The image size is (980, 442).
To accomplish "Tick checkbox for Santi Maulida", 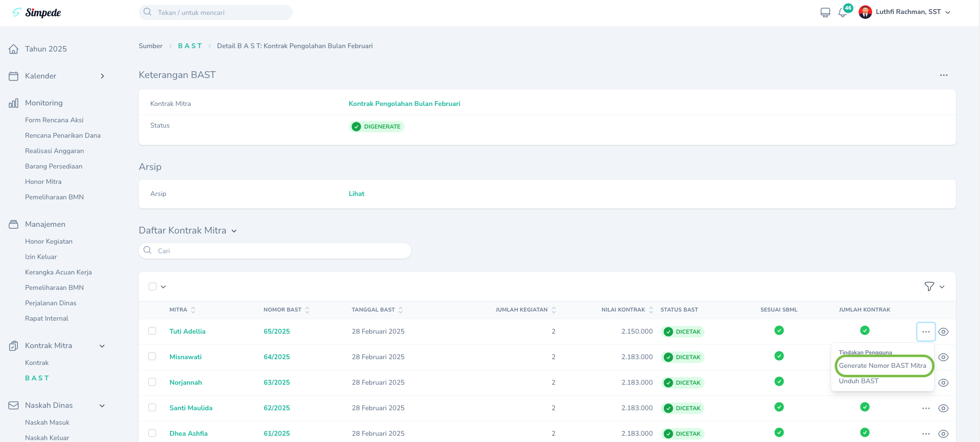I will pyautogui.click(x=152, y=407).
